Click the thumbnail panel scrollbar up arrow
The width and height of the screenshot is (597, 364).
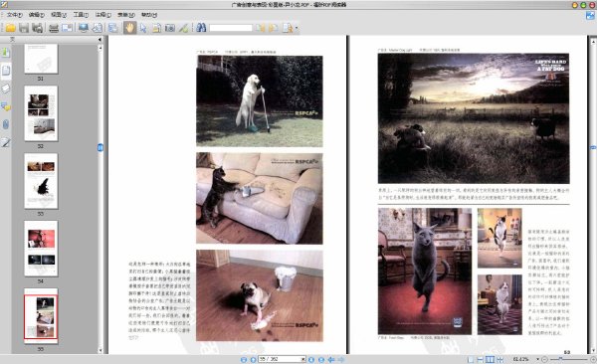100,48
